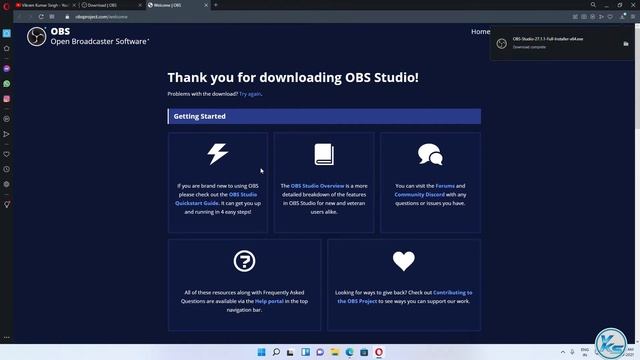Open a new tab with plus button

click(216, 5)
